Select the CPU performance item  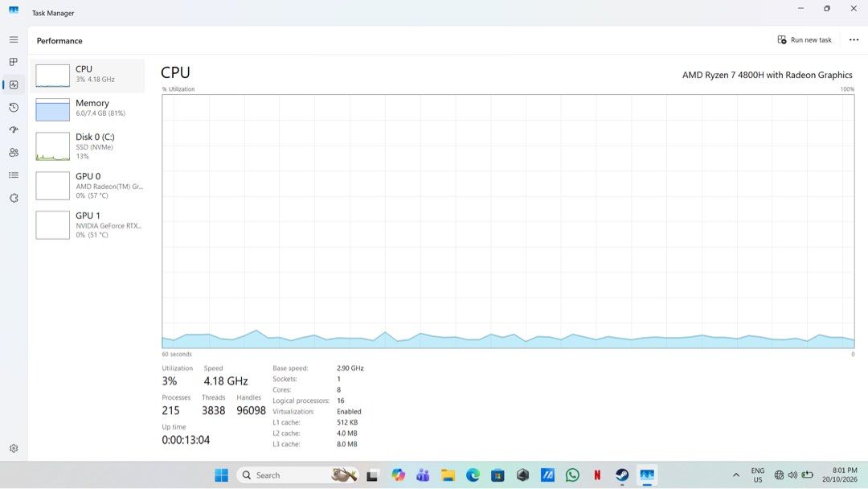[88, 76]
